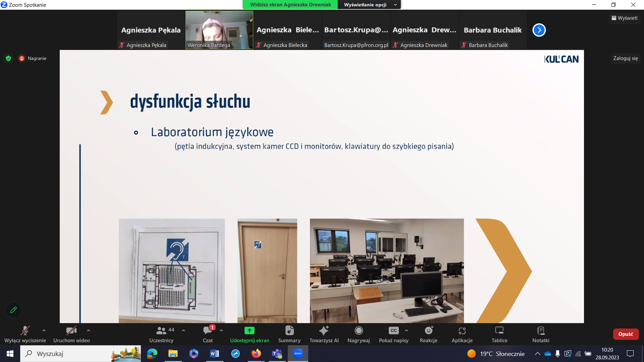
Task: Open the Uczestnicy participants panel
Action: pyautogui.click(x=161, y=334)
